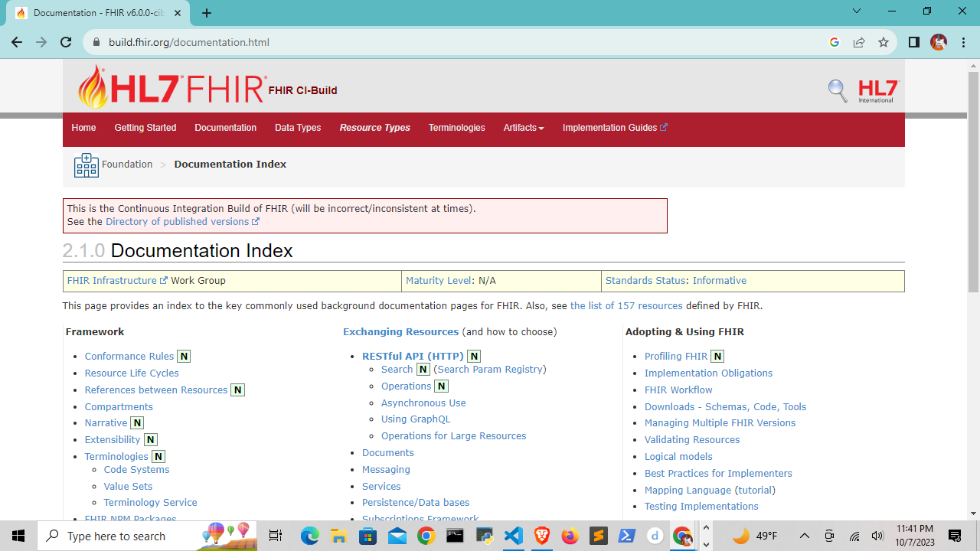Open Sublime Text from the taskbar

pyautogui.click(x=599, y=536)
